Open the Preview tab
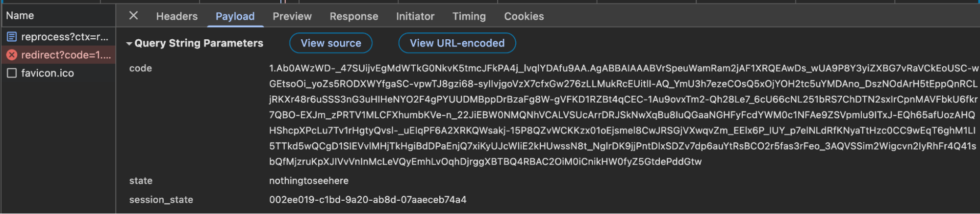Viewport: 980px width, 214px height. pyautogui.click(x=292, y=16)
